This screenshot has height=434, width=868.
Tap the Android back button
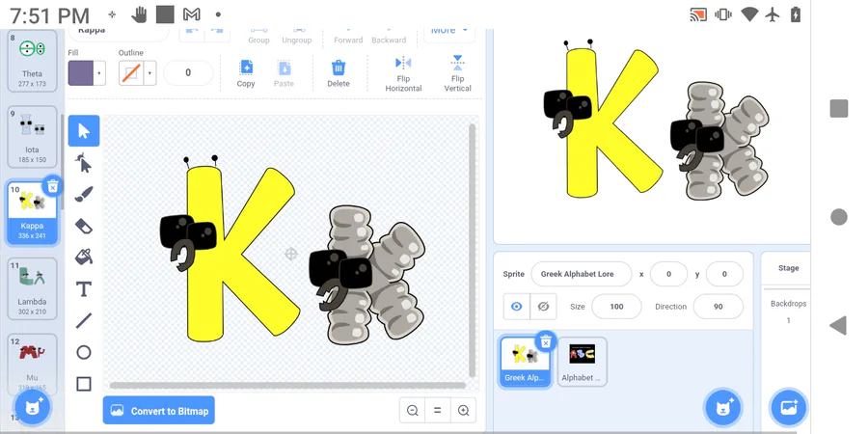pos(839,326)
